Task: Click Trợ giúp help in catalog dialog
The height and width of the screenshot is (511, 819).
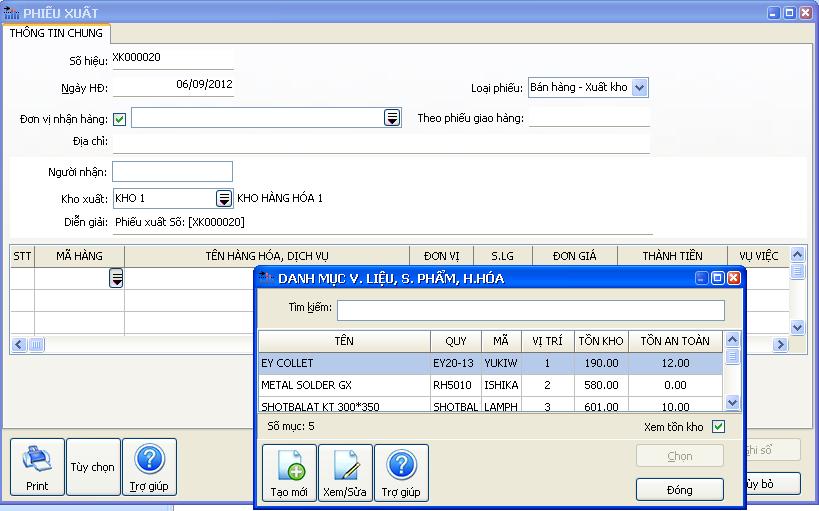Action: coord(401,473)
